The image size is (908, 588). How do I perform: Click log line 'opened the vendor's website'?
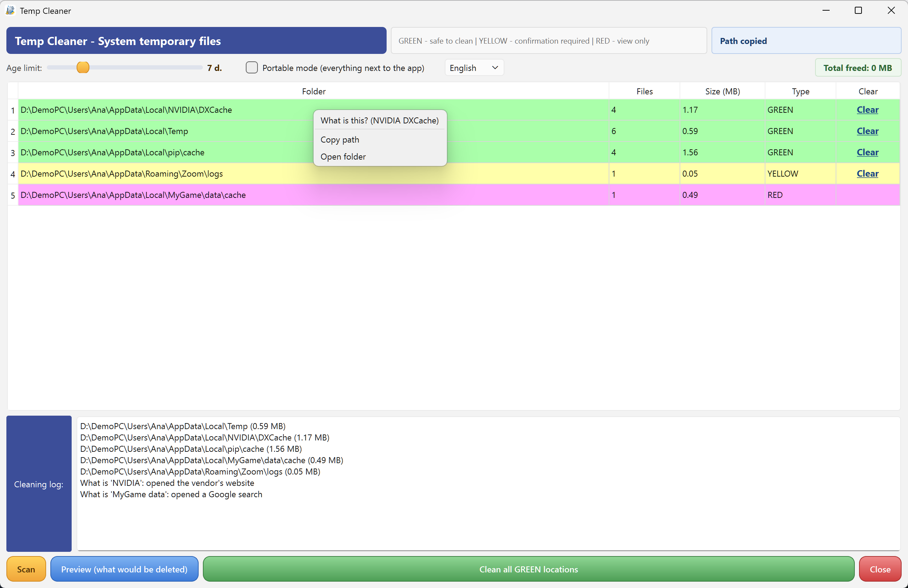coord(167,483)
